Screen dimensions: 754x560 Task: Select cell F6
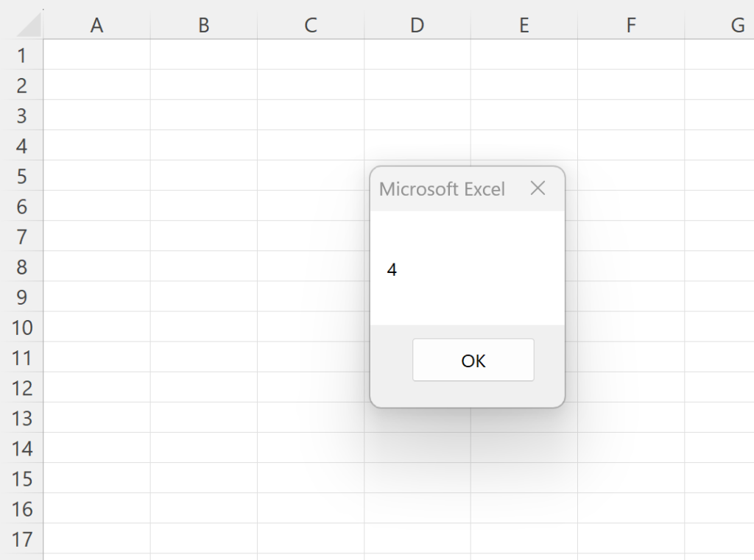(630, 207)
